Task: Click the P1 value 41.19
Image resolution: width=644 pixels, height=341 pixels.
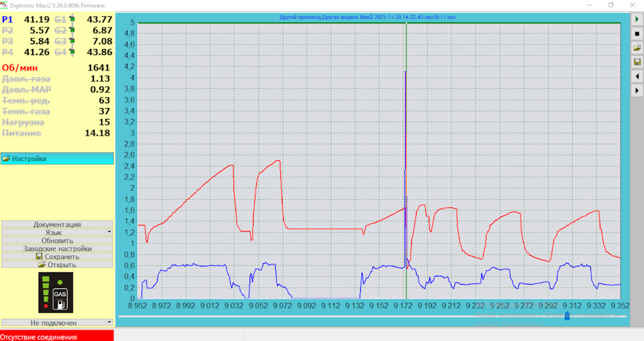Action: (36, 19)
